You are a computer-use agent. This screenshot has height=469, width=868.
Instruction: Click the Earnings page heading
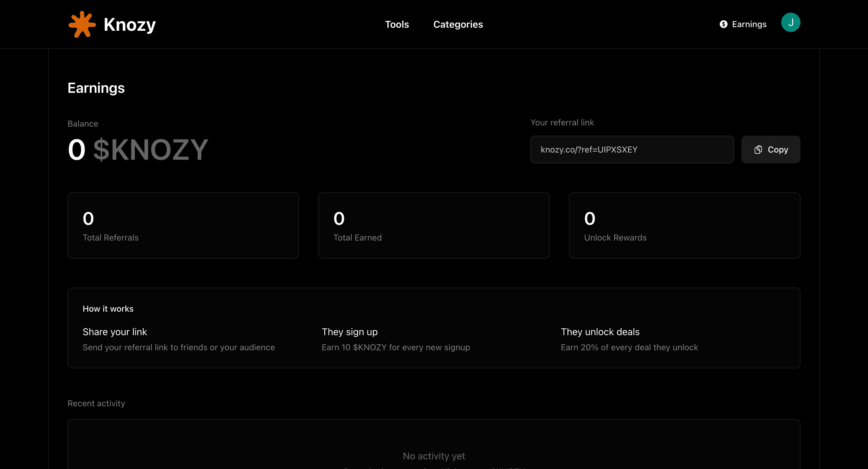pyautogui.click(x=96, y=88)
